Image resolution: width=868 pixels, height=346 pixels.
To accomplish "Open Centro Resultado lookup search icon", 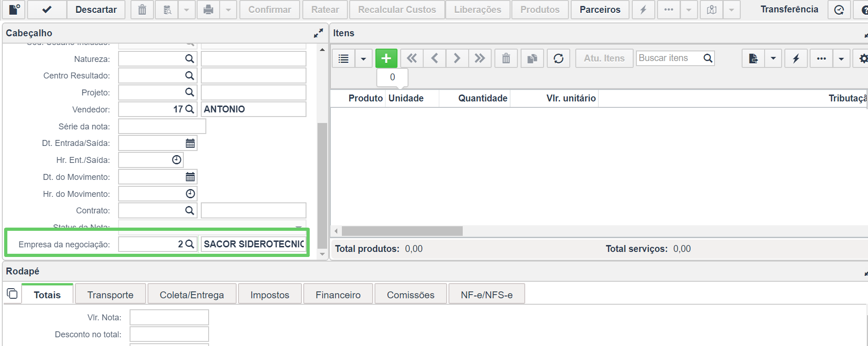I will point(189,76).
